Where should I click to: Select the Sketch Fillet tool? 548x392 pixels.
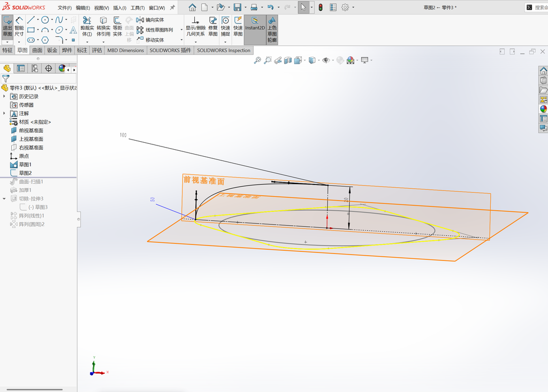59,40
